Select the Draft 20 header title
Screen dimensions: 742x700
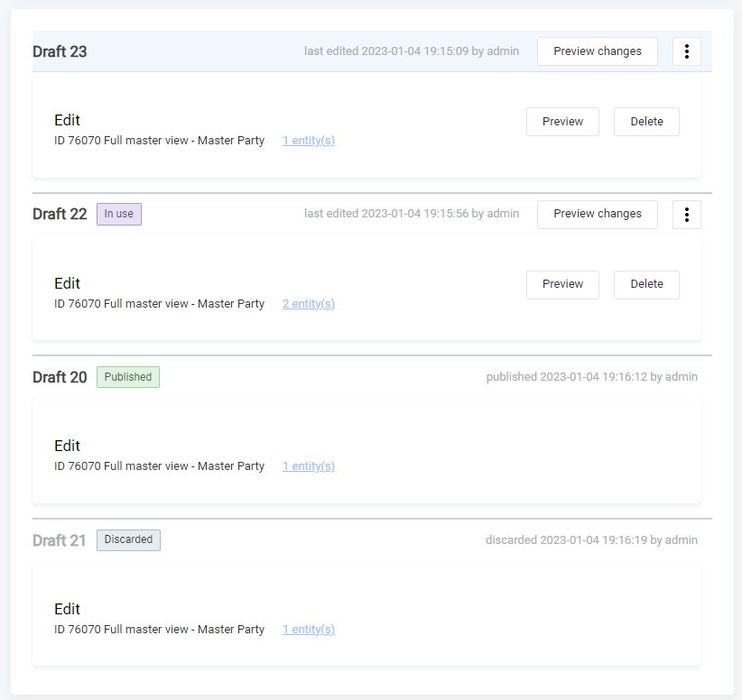point(60,377)
